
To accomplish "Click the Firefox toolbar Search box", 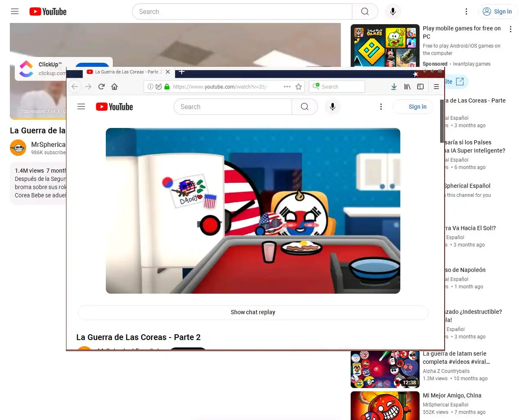I will click(337, 87).
